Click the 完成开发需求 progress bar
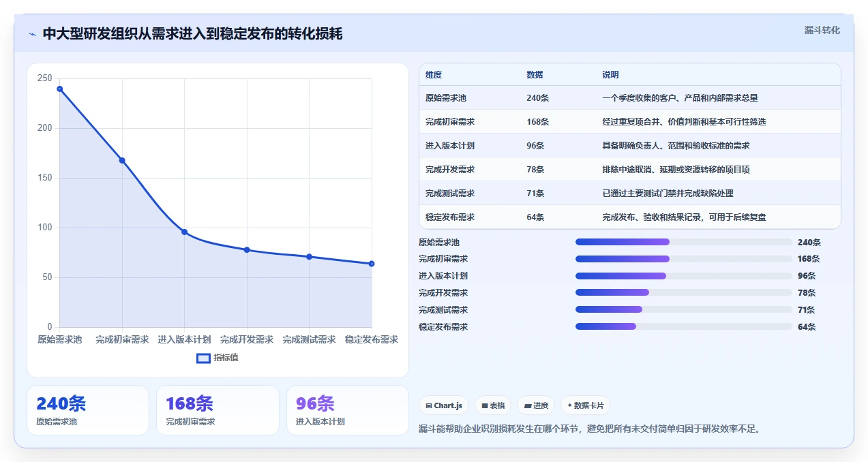This screenshot has height=462, width=868. pyautogui.click(x=684, y=292)
